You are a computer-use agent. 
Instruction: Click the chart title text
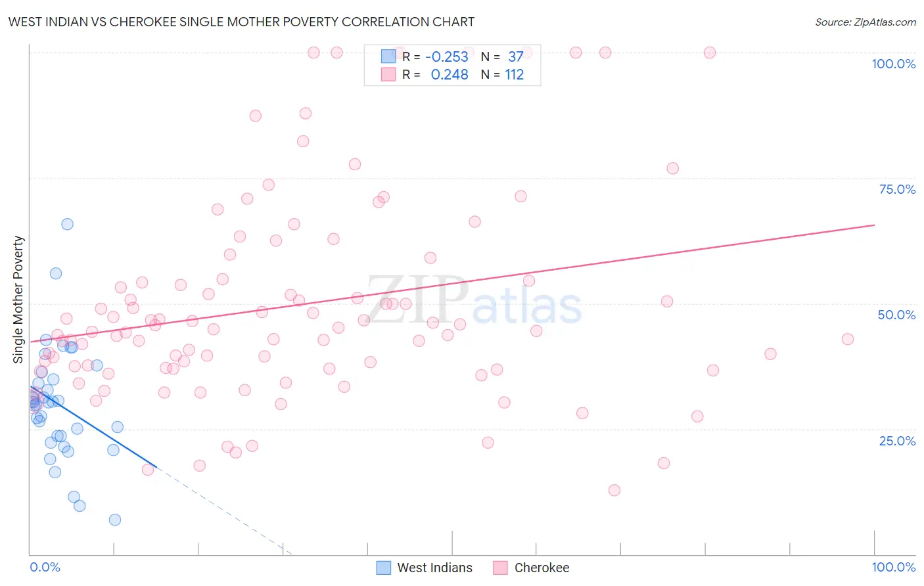click(241, 22)
